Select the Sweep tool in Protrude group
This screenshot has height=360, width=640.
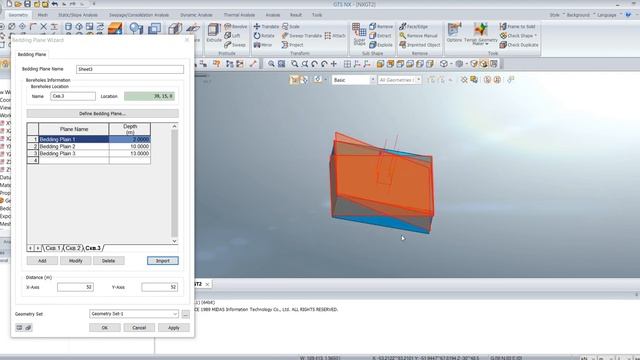pos(235,45)
